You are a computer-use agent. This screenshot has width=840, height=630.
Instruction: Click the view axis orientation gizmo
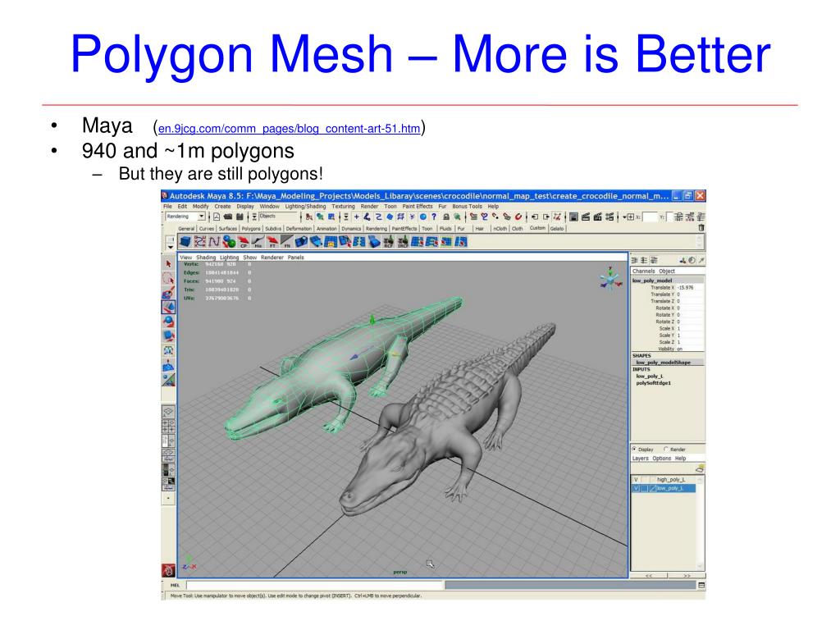tap(610, 279)
